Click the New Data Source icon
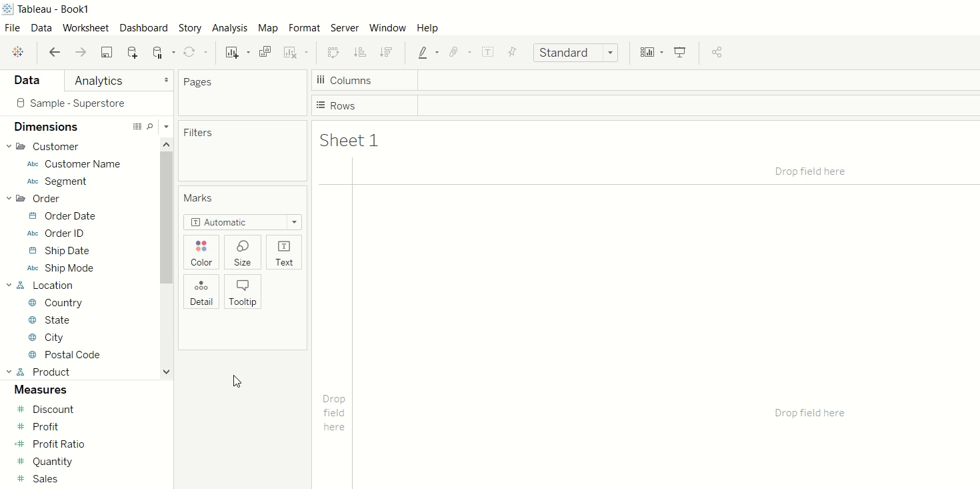 [x=132, y=52]
